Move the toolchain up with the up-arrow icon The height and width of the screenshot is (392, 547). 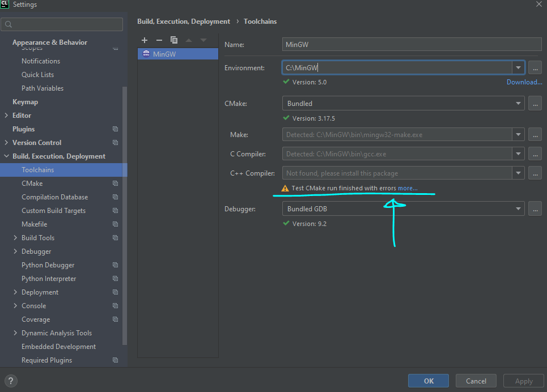coord(189,40)
